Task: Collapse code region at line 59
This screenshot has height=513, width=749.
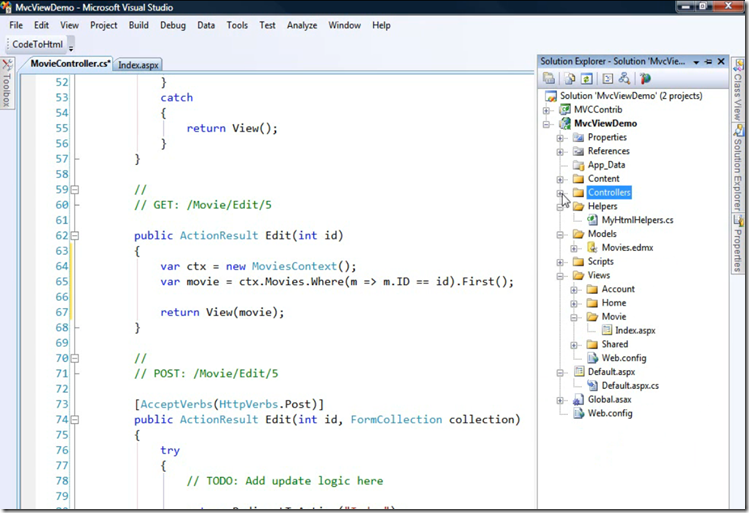Action: 75,190
